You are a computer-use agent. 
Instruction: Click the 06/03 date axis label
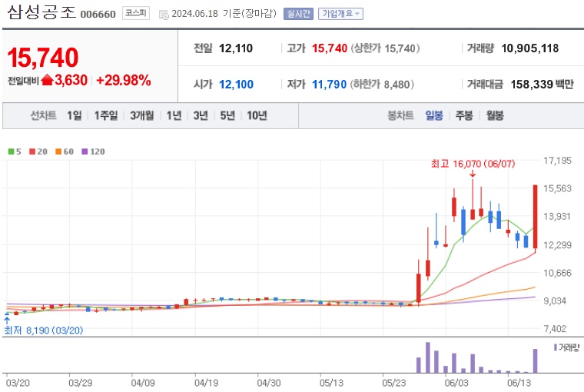pos(456,383)
